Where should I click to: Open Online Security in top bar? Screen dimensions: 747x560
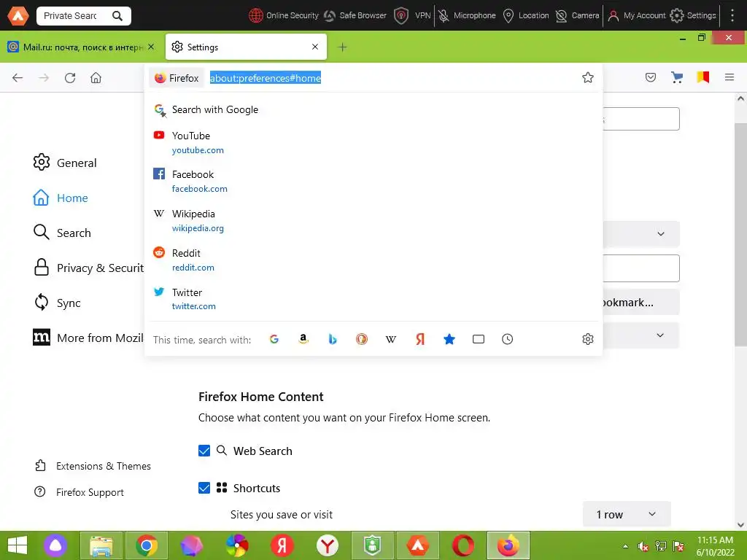tap(284, 16)
